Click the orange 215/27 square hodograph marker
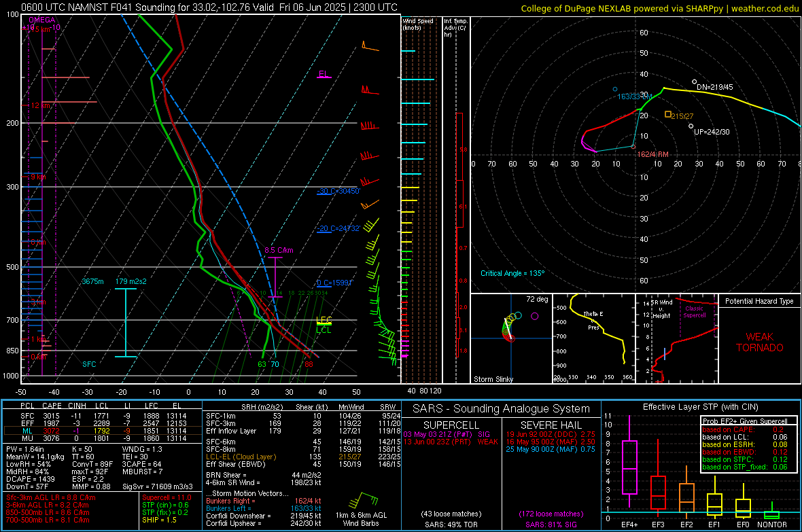 pyautogui.click(x=667, y=114)
